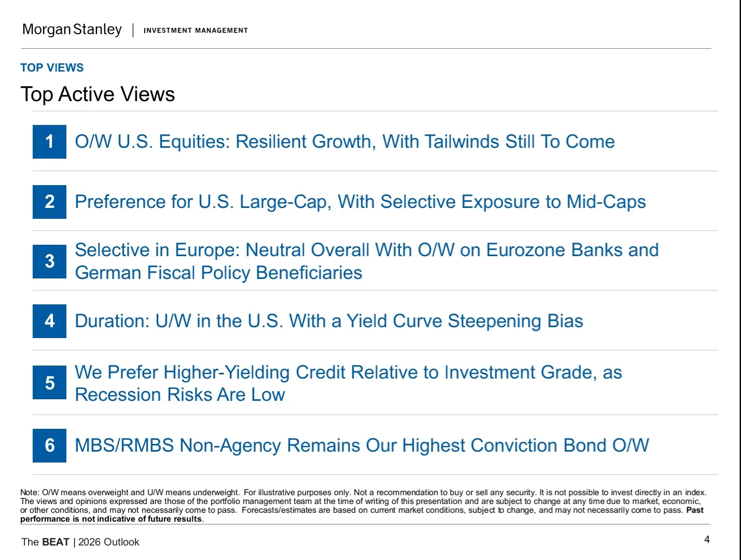Click the TOP VIEWS section label
741x560 pixels.
tap(52, 68)
